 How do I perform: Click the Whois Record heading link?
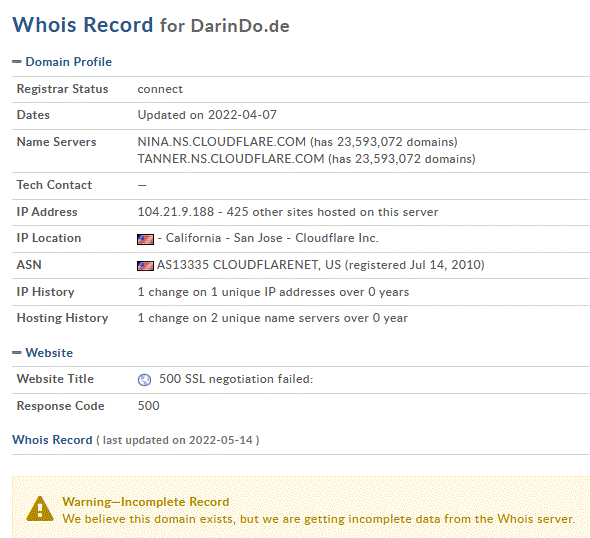[52, 440]
